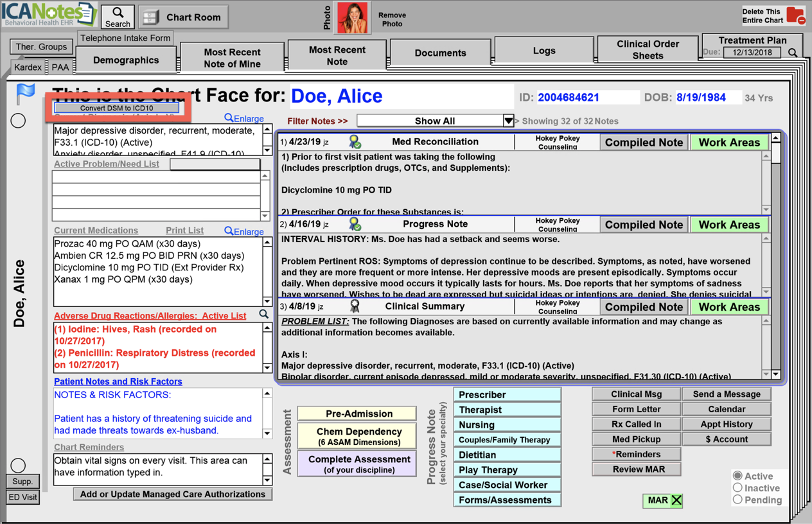This screenshot has width=812, height=524.
Task: Open the Telephone Intake Form tab
Action: click(x=124, y=38)
